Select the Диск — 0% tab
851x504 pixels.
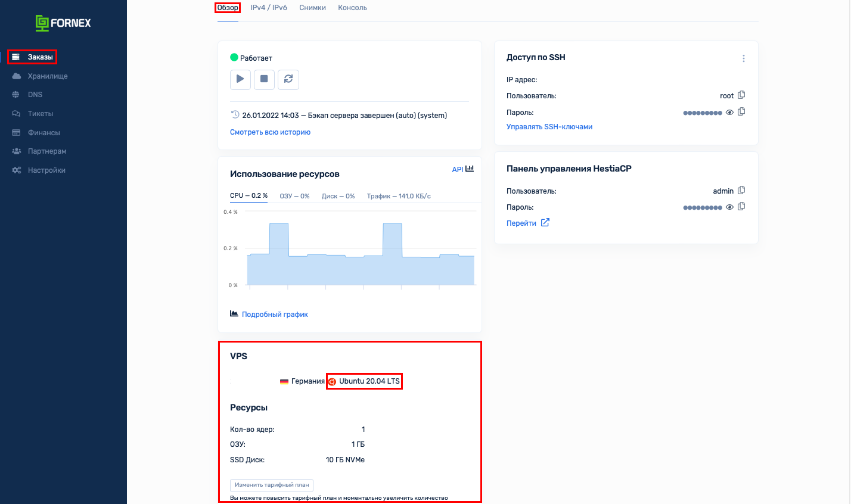point(338,196)
